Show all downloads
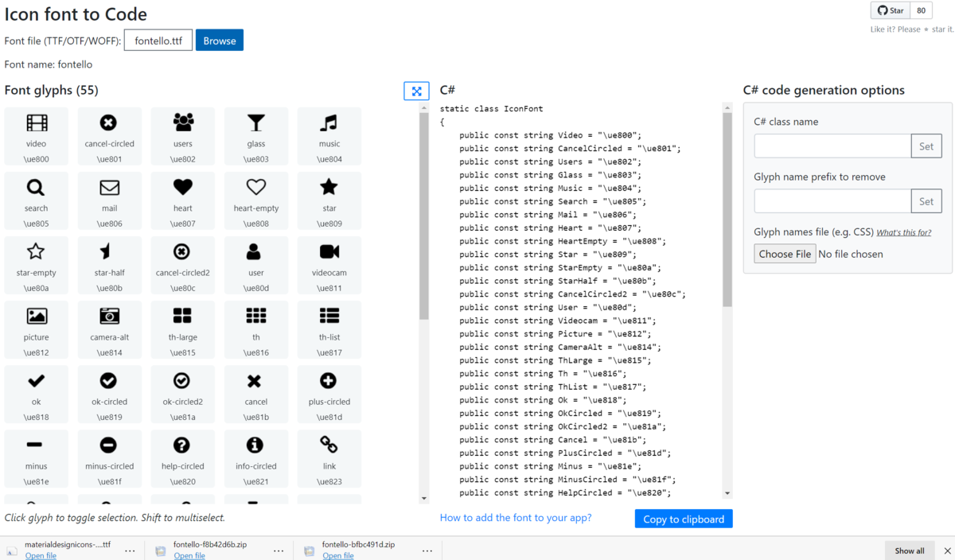The width and height of the screenshot is (955, 560). 910,550
